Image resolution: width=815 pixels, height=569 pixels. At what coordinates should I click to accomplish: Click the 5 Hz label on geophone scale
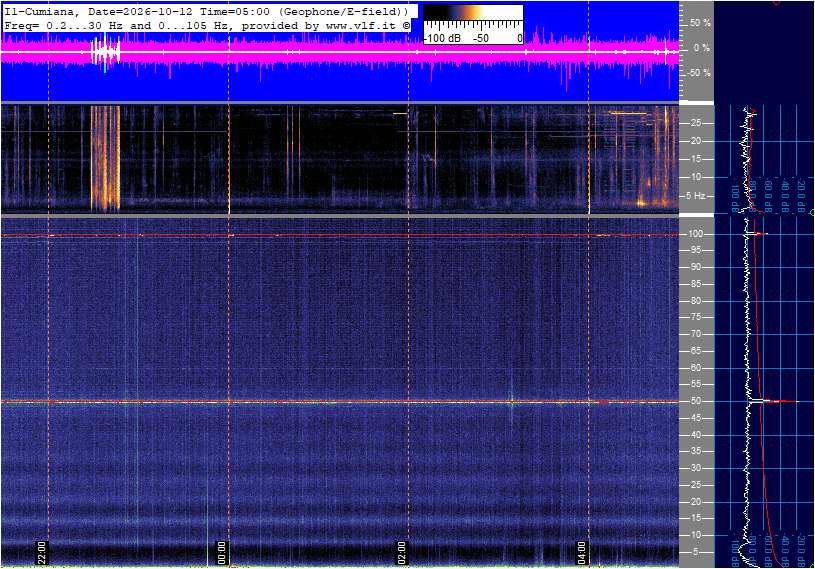(x=695, y=196)
